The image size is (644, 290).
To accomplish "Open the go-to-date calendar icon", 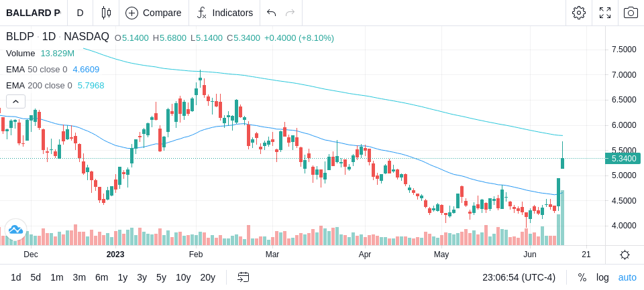I will click(243, 278).
